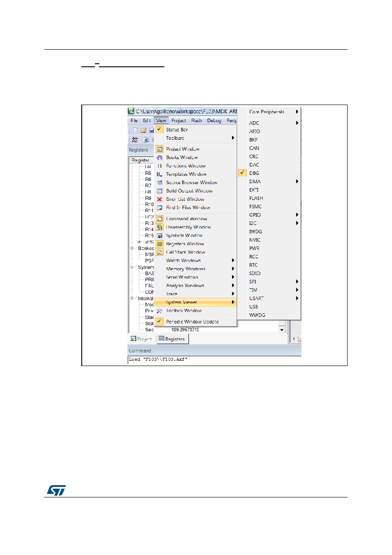Choose the Symbols Window icon

[x=160, y=236]
